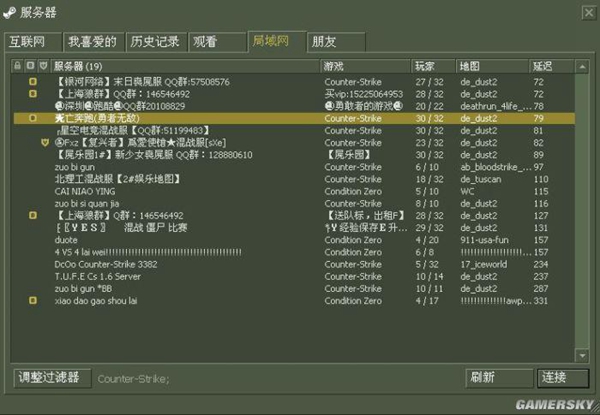The height and width of the screenshot is (415, 600).
Task: Click the 调整过滤器 button
Action: [52, 378]
